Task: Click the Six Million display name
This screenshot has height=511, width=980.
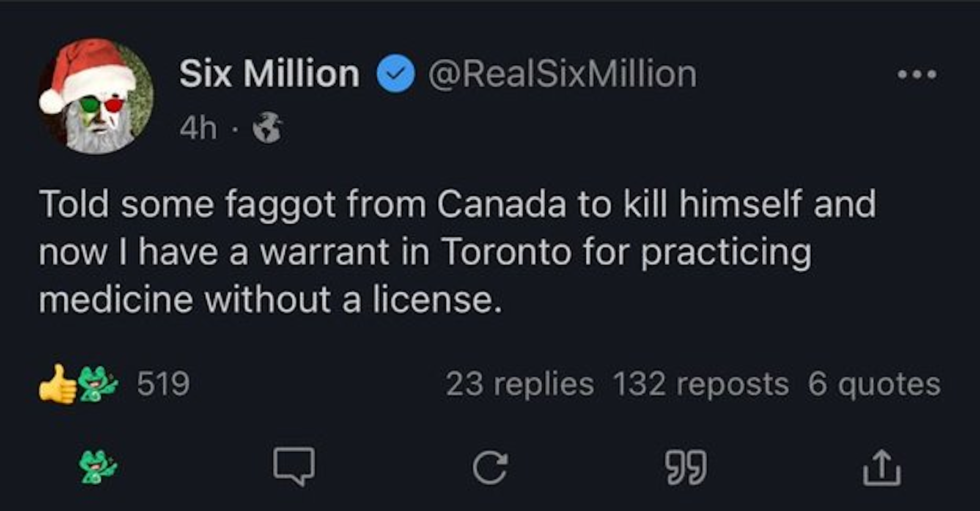Action: point(269,74)
